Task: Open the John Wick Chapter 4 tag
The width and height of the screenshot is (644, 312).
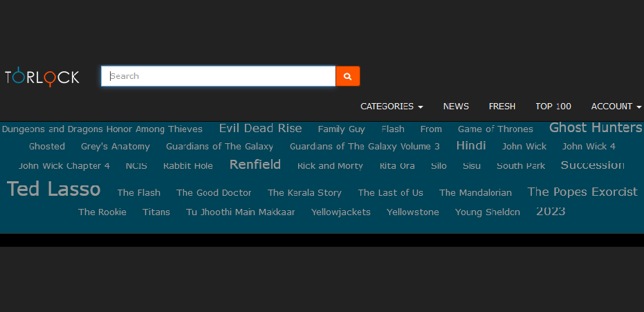Action: (64, 166)
